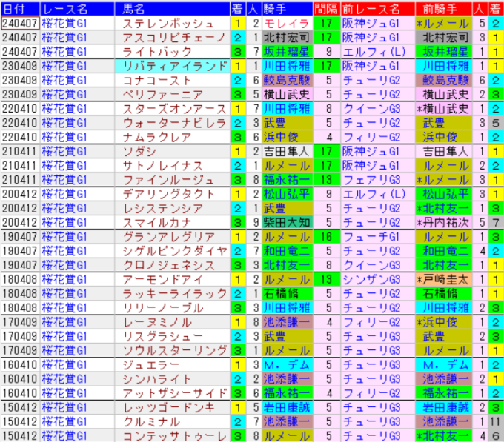Click previous race クイーンG3 in スターズオンアース row

pos(372,109)
